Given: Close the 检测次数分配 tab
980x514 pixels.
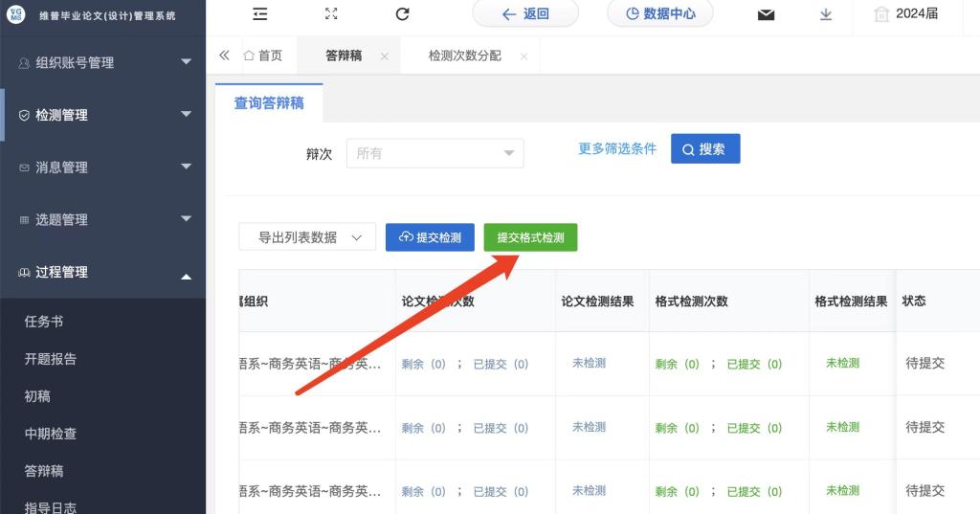Looking at the screenshot, I should [523, 56].
